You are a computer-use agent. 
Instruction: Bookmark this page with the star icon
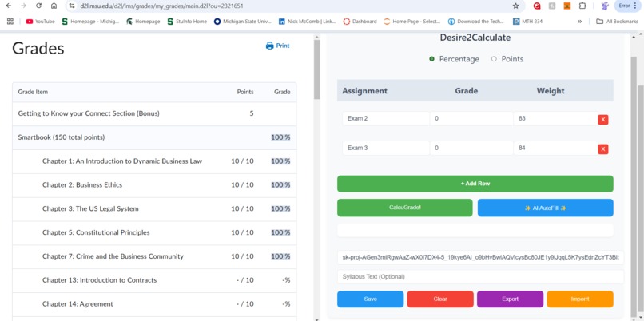click(516, 6)
